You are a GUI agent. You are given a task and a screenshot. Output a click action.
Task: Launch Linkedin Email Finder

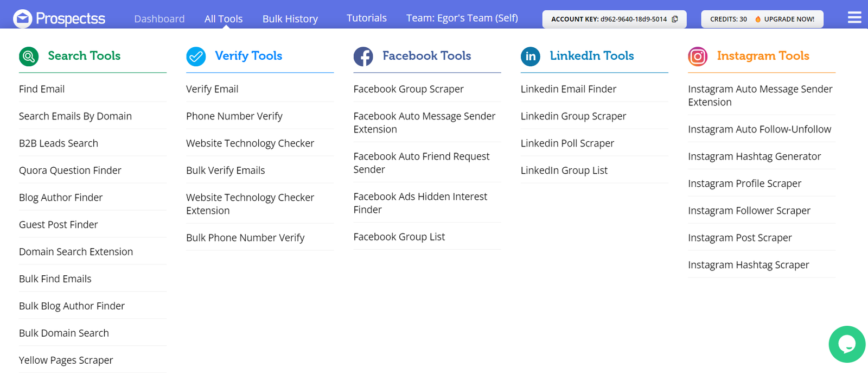click(569, 89)
